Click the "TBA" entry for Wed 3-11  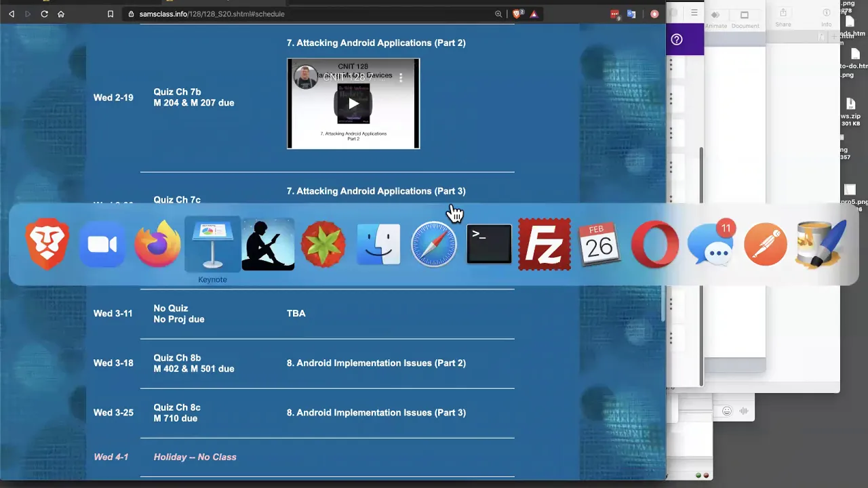pos(296,314)
